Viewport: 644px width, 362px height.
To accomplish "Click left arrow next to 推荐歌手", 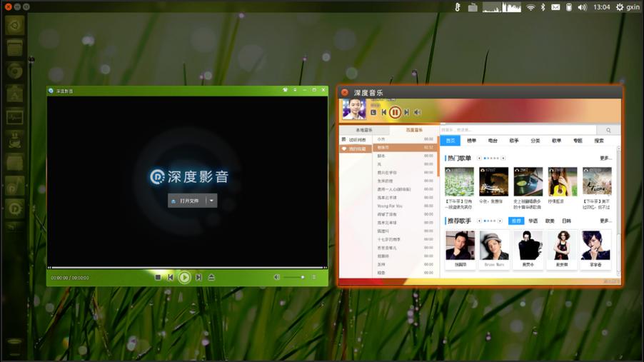I will [479, 221].
